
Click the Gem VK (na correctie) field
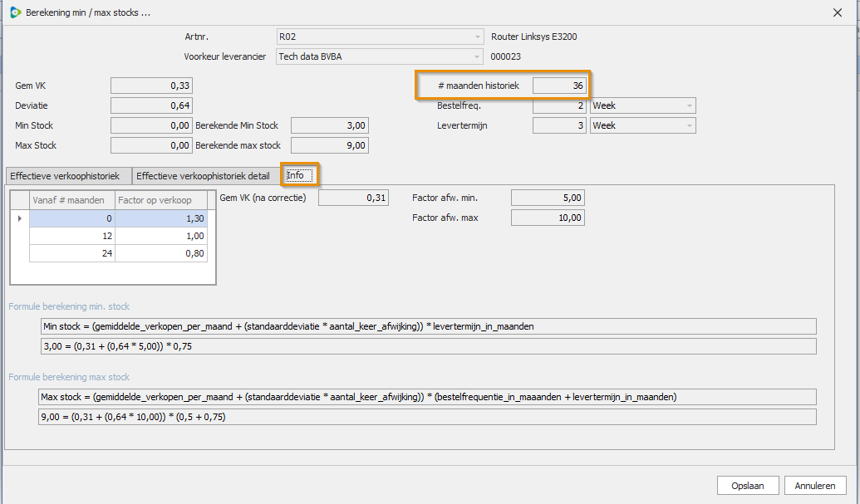(x=353, y=198)
